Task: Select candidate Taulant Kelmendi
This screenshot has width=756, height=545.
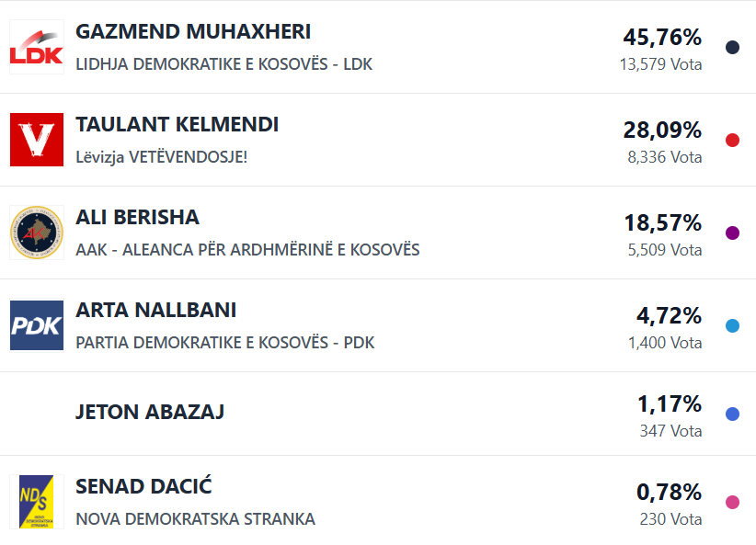Action: [177, 125]
